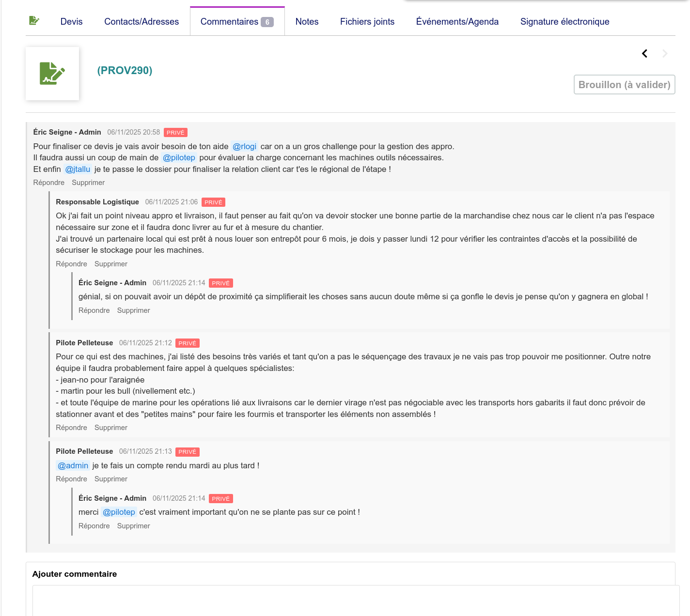The image size is (690, 616).
Task: Click the comment count badge on Commentaires
Action: (x=267, y=22)
